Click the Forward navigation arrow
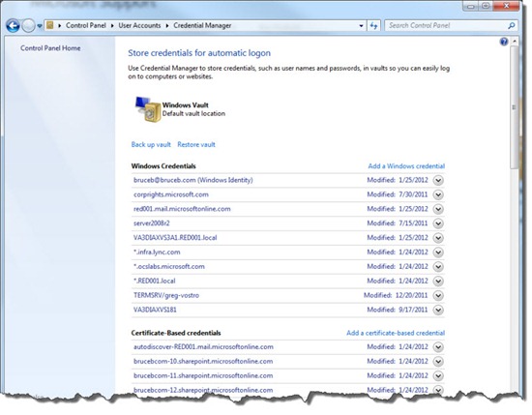 tap(28, 25)
